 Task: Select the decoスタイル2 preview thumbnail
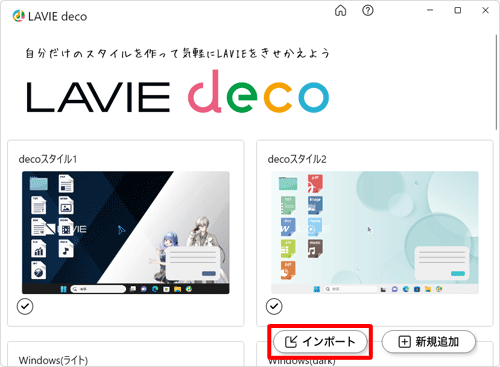coord(375,233)
